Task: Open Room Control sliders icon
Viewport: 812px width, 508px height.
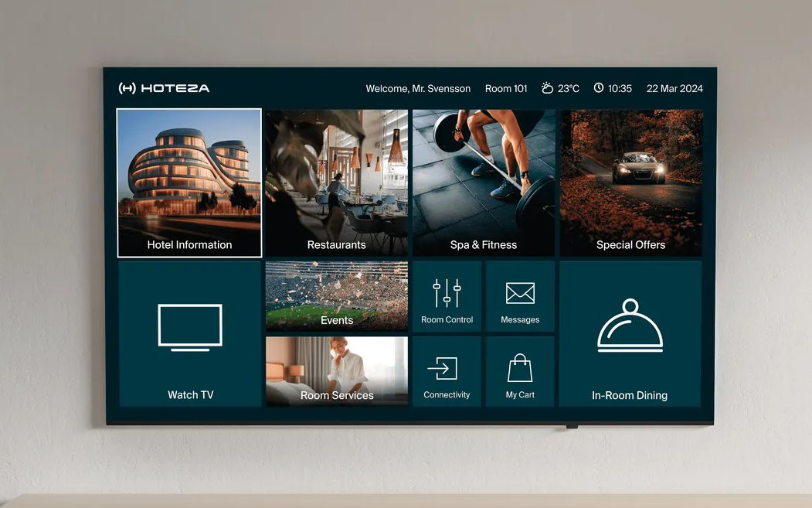Action: pos(447,293)
